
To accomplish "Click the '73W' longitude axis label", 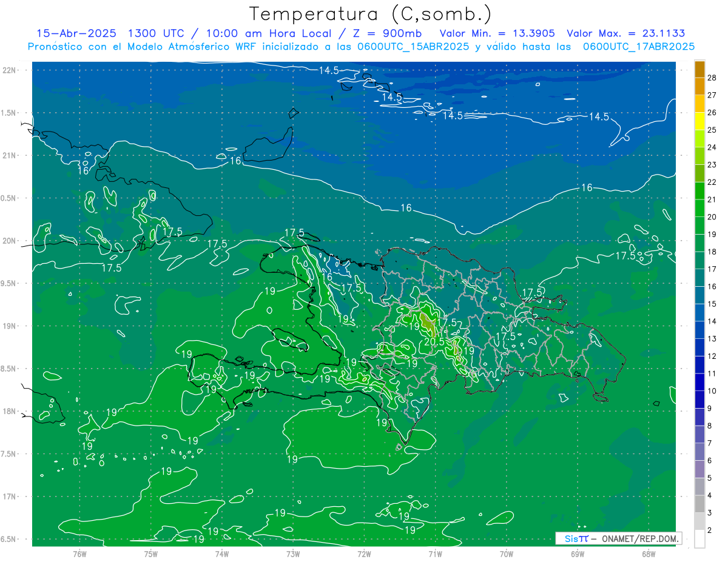I will click(x=293, y=554).
